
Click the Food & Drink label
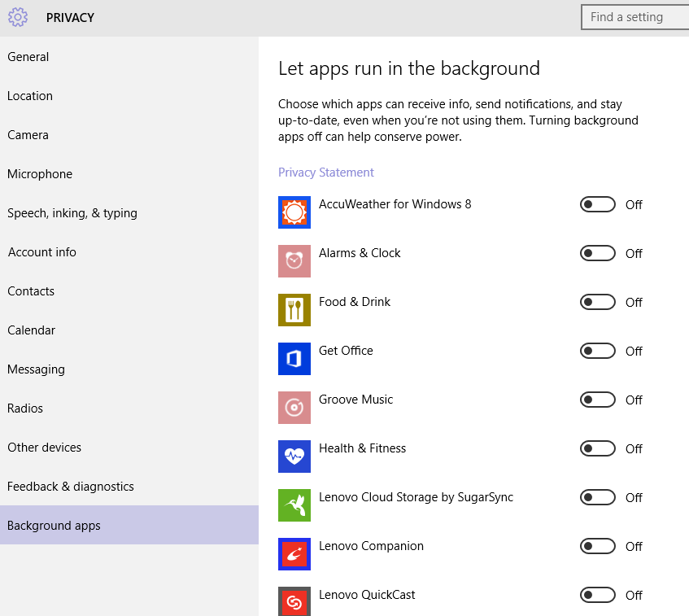pyautogui.click(x=355, y=302)
